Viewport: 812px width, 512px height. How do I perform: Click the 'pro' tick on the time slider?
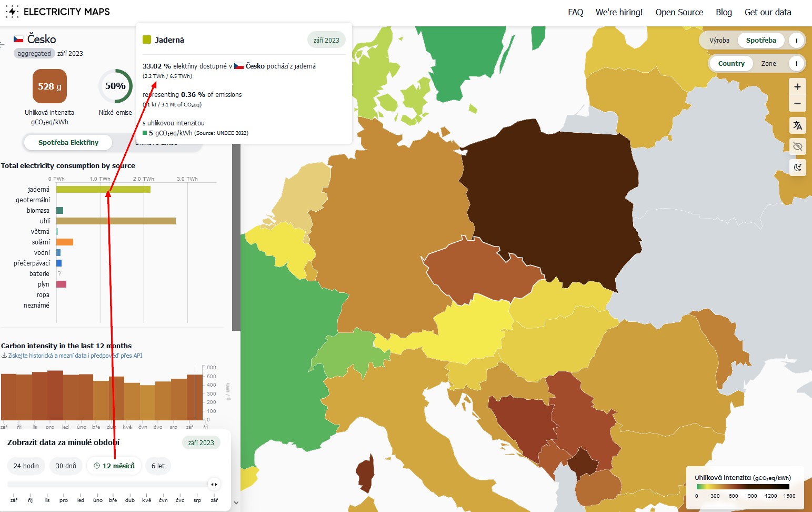click(x=64, y=500)
